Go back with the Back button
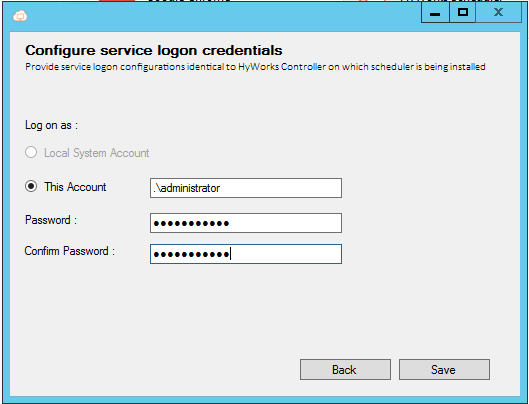This screenshot has width=529, height=404. (345, 370)
